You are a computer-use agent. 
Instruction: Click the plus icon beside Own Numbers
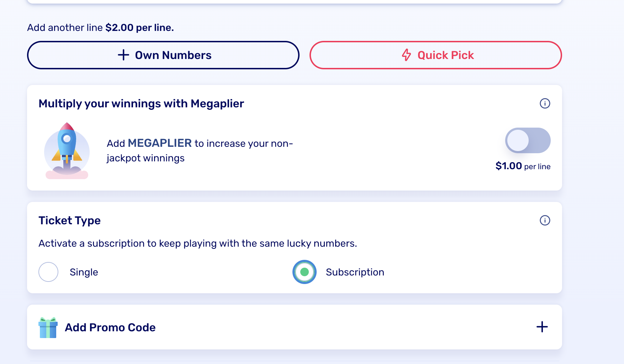[123, 55]
